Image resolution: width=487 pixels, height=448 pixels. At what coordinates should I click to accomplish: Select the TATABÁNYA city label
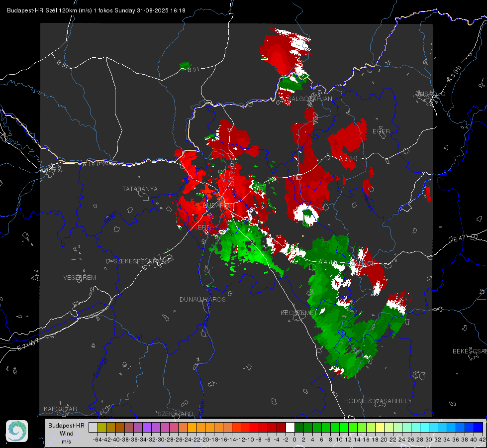click(140, 189)
